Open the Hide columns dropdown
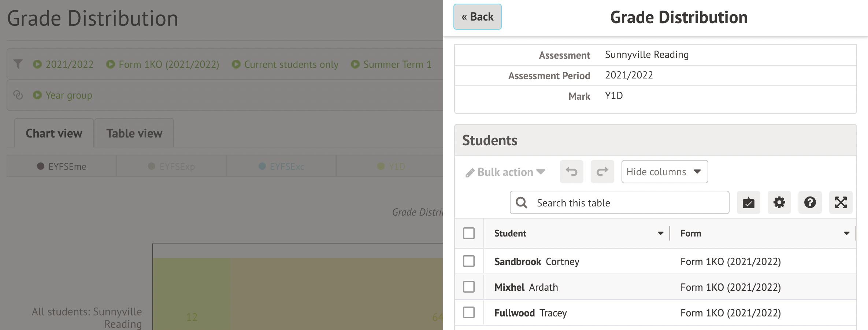The height and width of the screenshot is (330, 868). point(664,172)
